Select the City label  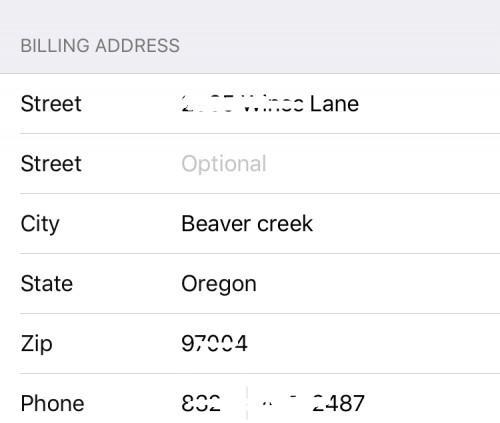coord(40,224)
